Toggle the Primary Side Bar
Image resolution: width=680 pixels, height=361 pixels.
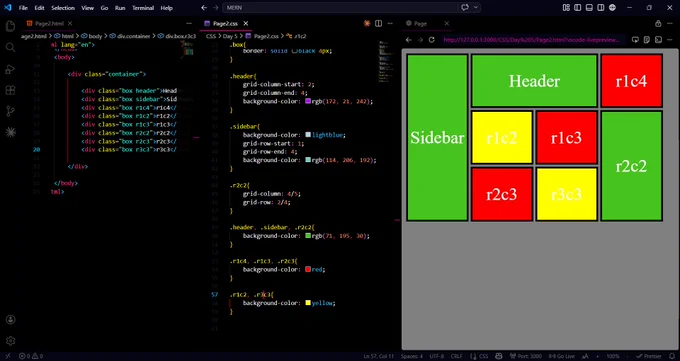pos(578,8)
